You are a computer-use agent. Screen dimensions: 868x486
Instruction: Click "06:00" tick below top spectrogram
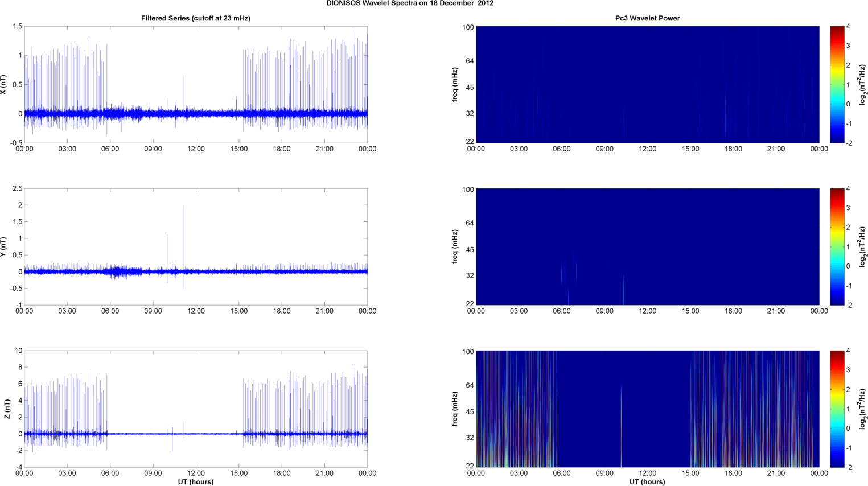(562, 149)
